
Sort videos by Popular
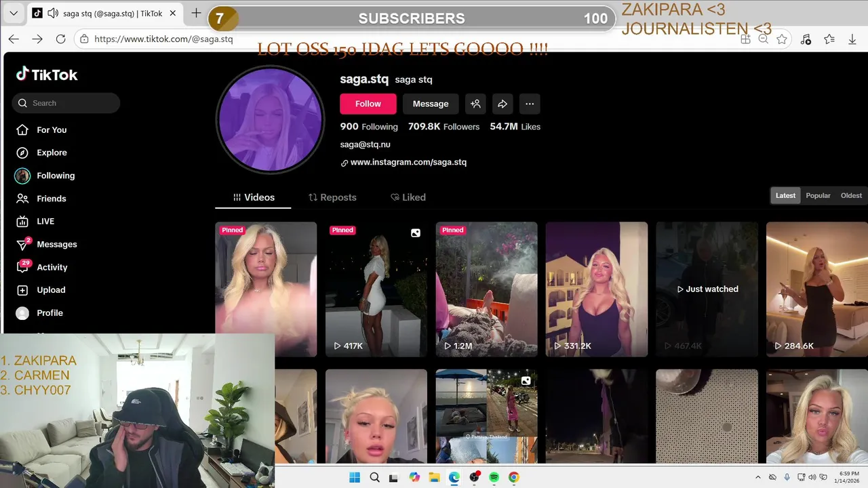coord(818,195)
